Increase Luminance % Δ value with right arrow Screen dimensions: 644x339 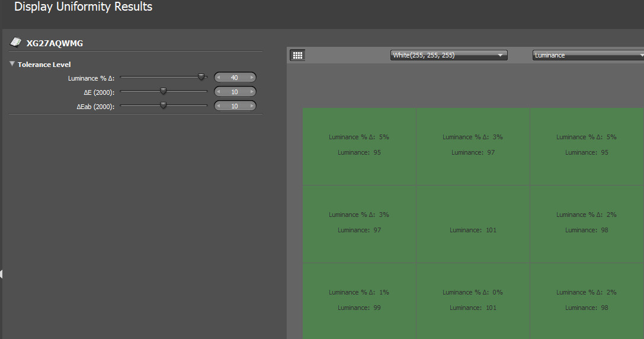252,78
